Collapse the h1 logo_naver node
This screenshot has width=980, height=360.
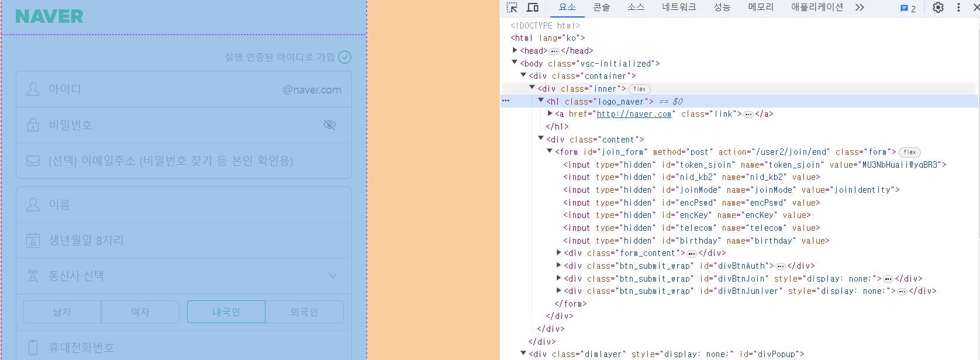click(541, 101)
